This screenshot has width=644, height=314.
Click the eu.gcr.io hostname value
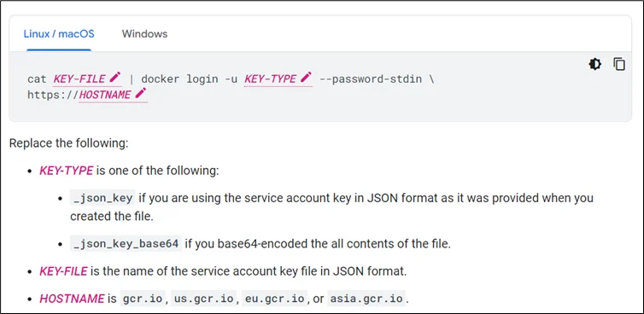pyautogui.click(x=275, y=299)
